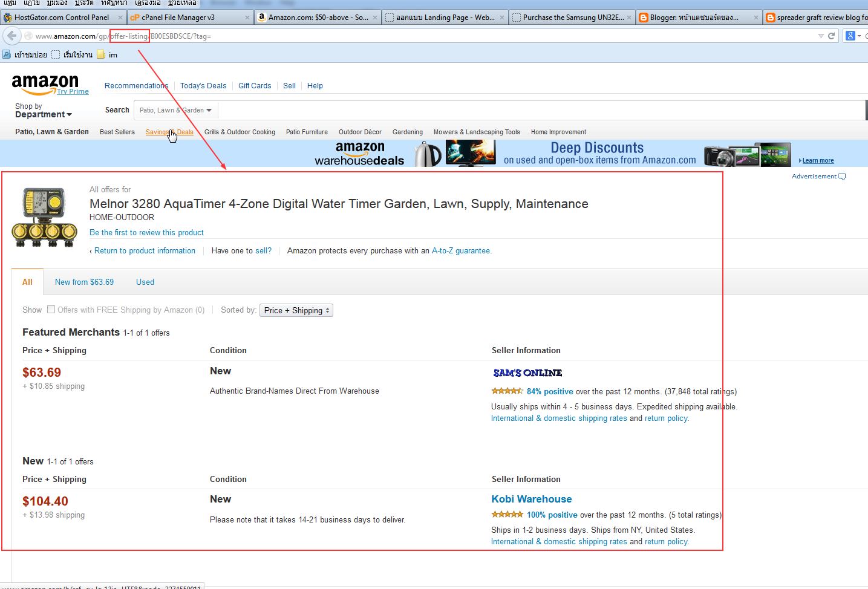Open the 'im' bookmarks folder icon
The image size is (868, 589).
click(x=101, y=54)
